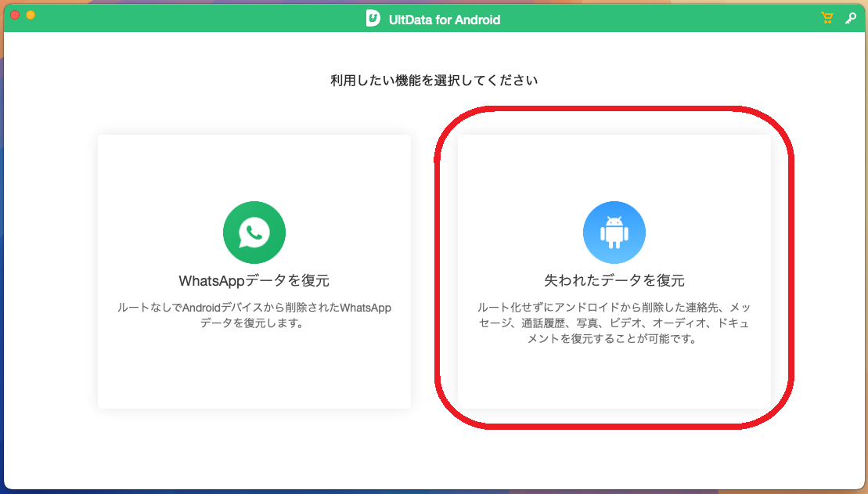This screenshot has width=868, height=494.
Task: Click the 失われたデータを復元 title text
Action: pyautogui.click(x=614, y=280)
